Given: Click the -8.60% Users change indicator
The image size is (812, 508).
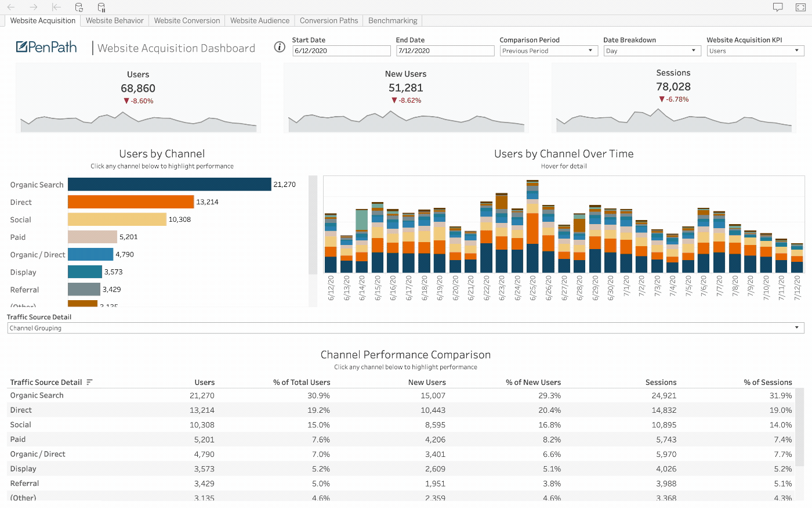Looking at the screenshot, I should (138, 101).
